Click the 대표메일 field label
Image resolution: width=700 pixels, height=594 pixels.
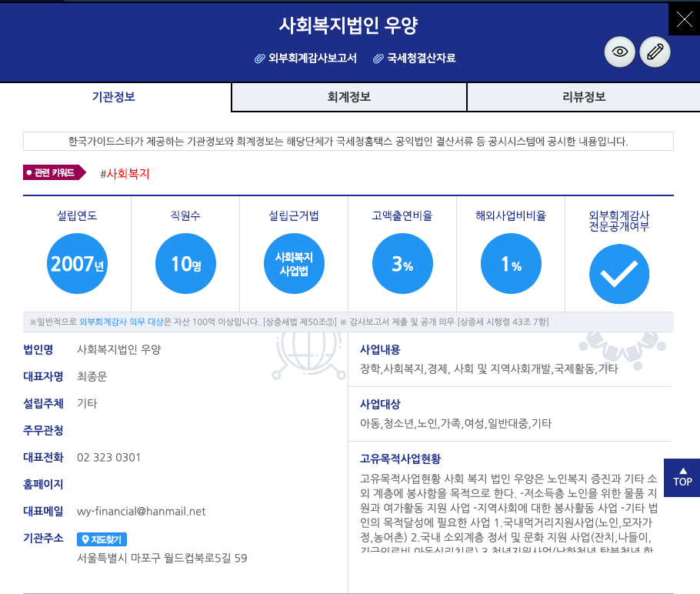43,512
